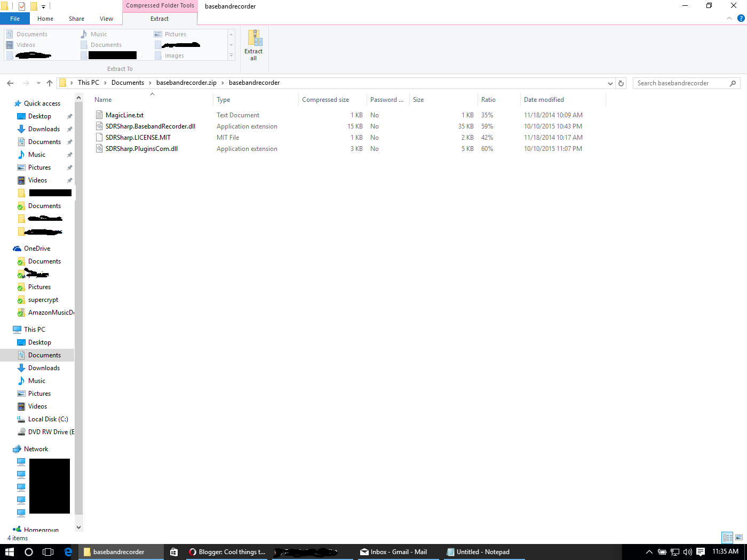The width and height of the screenshot is (747, 560).
Task: Go back with the back arrow
Action: click(x=10, y=83)
